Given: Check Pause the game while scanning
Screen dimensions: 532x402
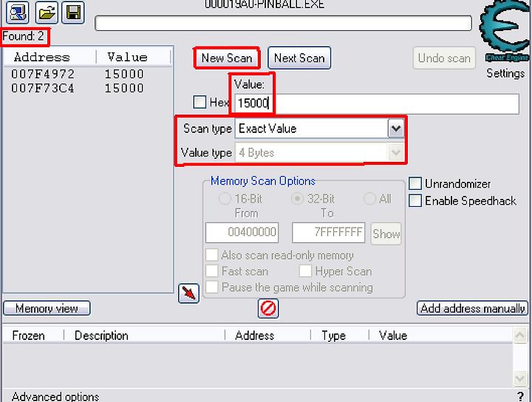Looking at the screenshot, I should [212, 287].
